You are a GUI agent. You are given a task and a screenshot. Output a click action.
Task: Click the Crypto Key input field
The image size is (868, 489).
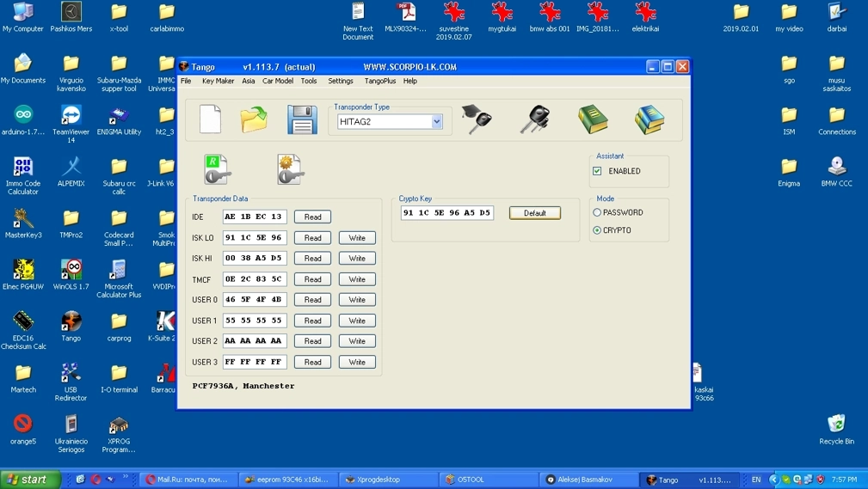point(446,213)
